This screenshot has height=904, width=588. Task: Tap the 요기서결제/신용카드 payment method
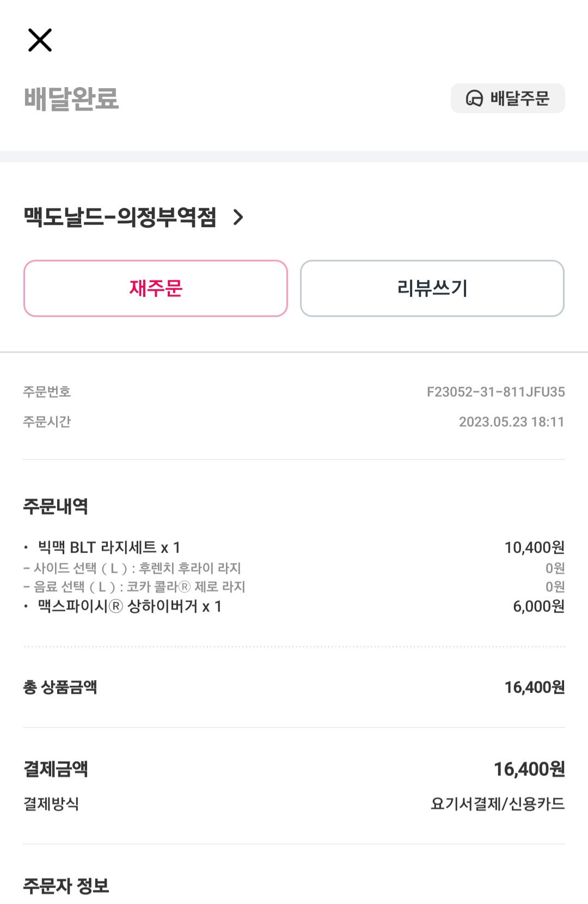(x=498, y=804)
